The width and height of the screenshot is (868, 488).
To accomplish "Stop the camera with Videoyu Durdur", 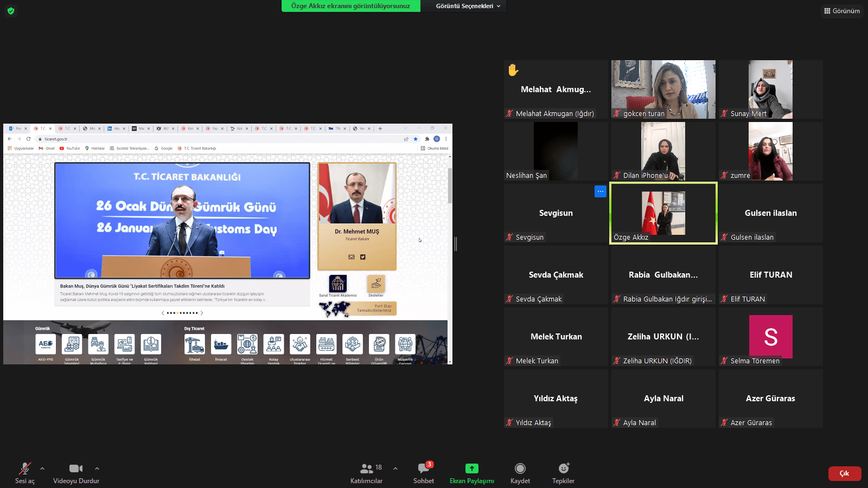I will tap(76, 473).
